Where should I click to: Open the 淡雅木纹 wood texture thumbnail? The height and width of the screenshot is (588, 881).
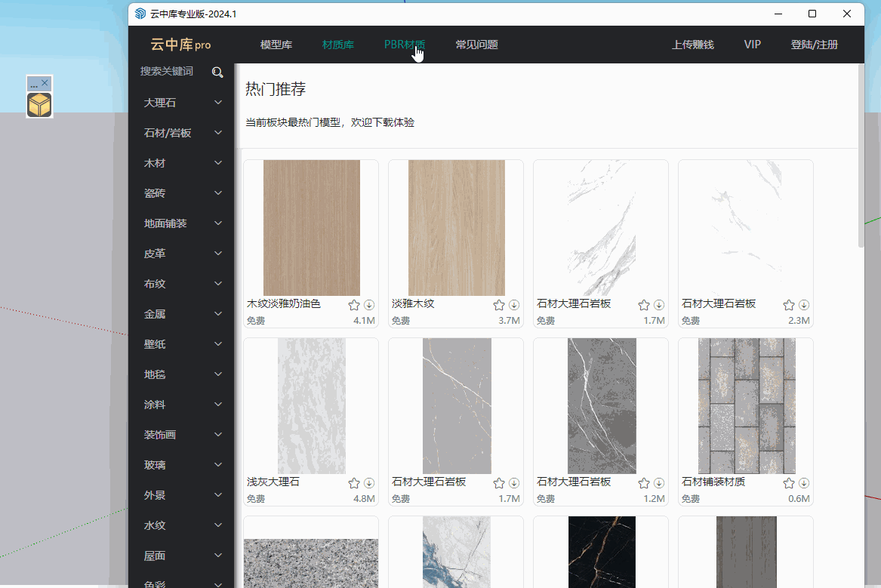pyautogui.click(x=456, y=227)
